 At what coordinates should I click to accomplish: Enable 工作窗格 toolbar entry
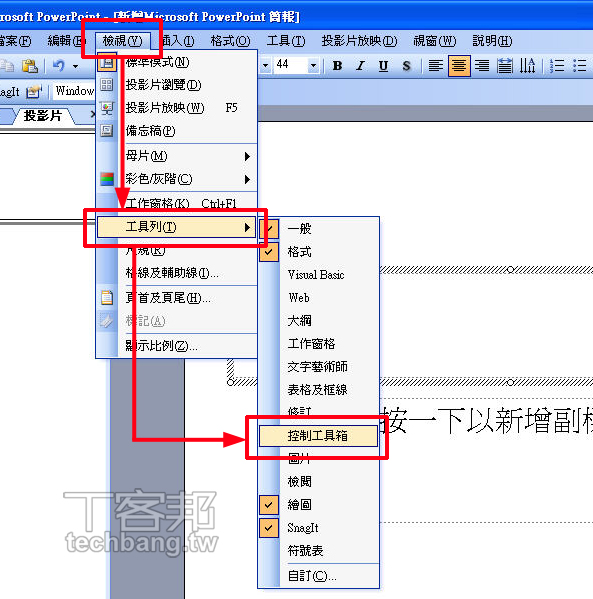pos(319,343)
